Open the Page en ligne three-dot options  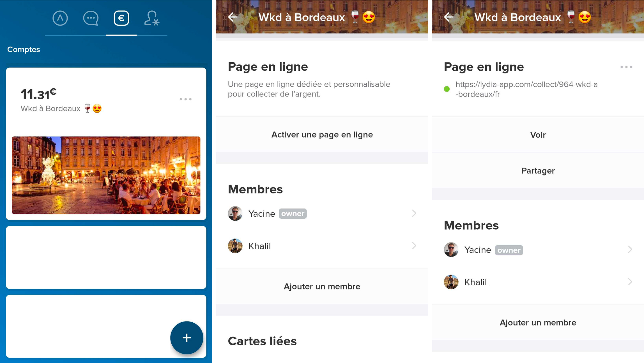(x=626, y=67)
